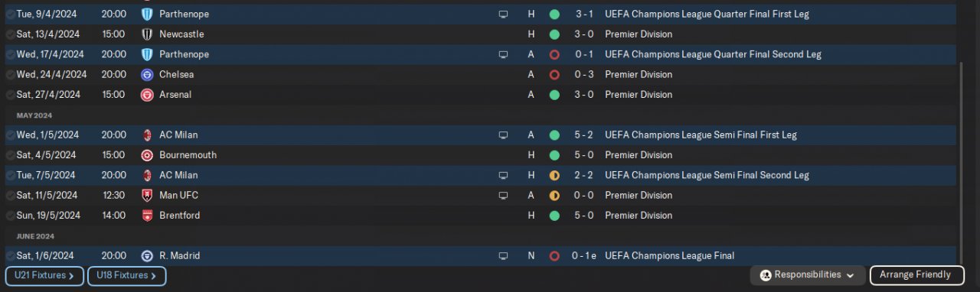
Task: Click the Chelsea club badge icon
Action: tap(147, 75)
